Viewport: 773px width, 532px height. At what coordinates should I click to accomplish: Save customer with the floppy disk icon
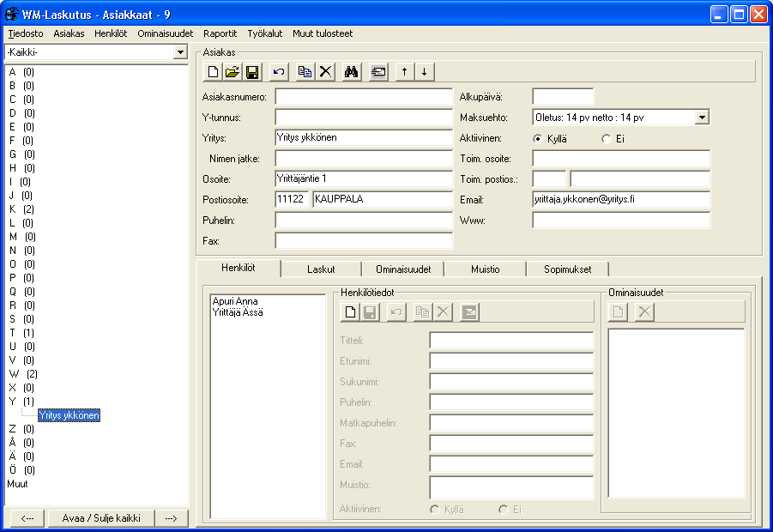(252, 72)
